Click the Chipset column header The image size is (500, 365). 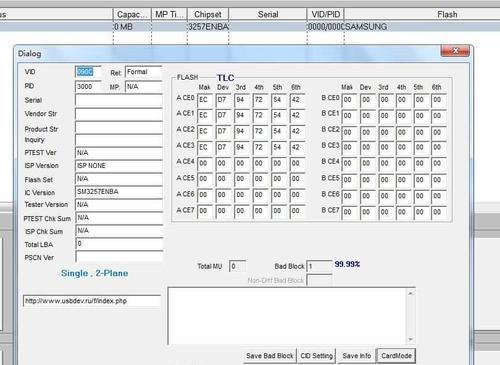click(208, 15)
